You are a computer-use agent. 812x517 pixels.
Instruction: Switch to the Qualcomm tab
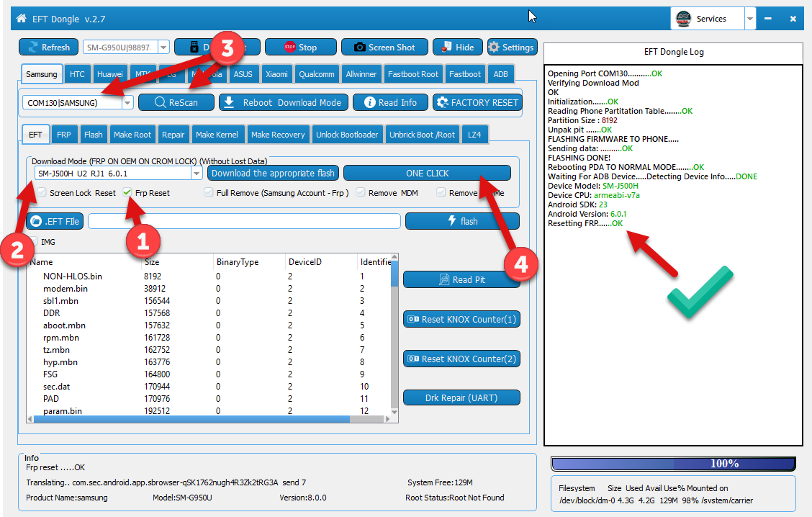(317, 74)
